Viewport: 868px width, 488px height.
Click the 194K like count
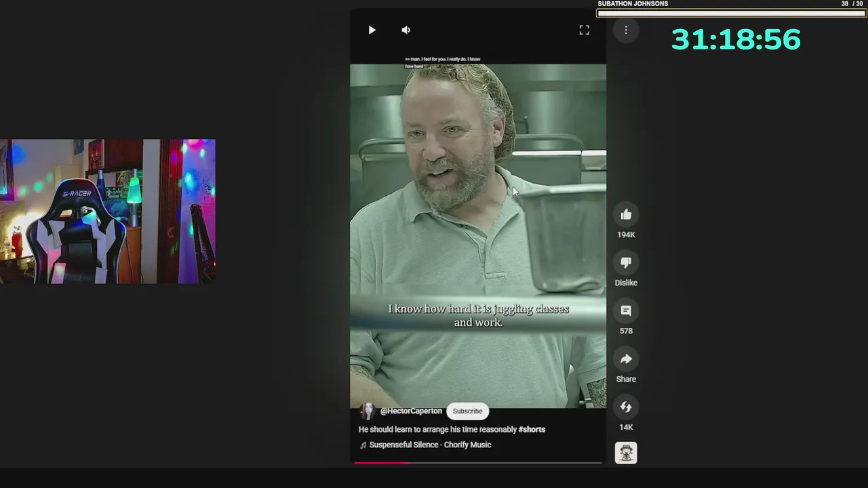pyautogui.click(x=626, y=235)
